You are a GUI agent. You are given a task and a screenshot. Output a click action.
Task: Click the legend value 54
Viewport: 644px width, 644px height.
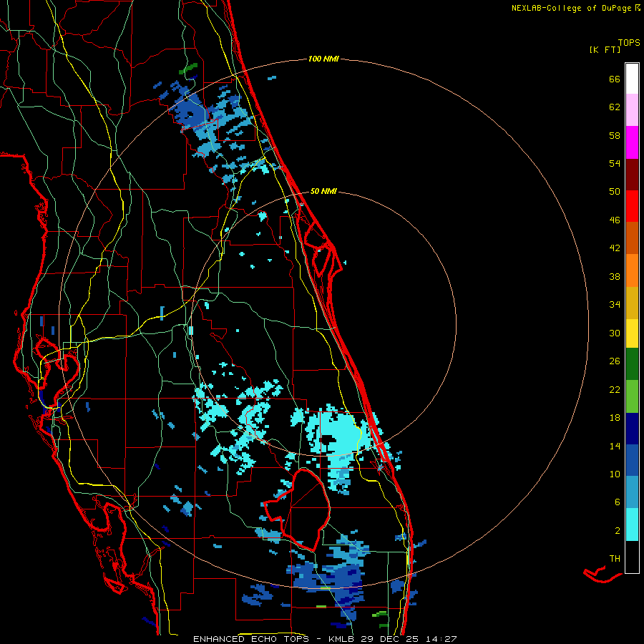click(x=615, y=163)
